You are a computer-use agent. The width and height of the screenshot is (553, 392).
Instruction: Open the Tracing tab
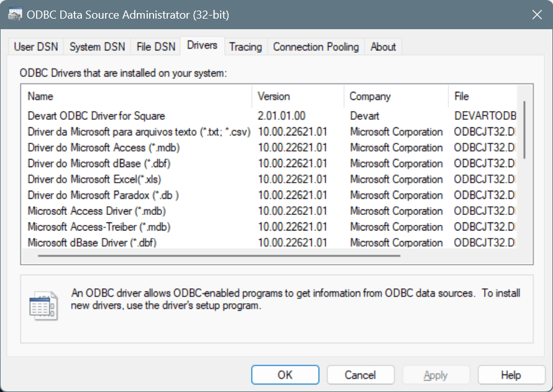click(245, 47)
